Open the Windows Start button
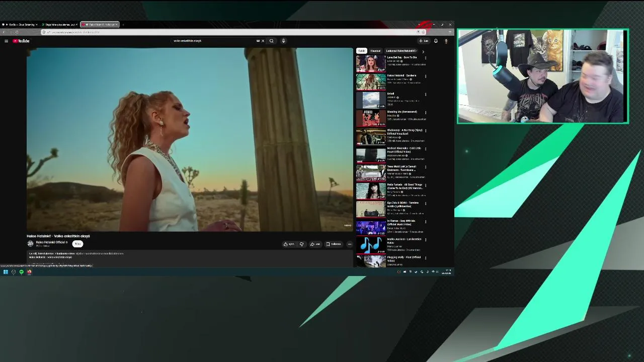The width and height of the screenshot is (644, 362). coord(6,272)
